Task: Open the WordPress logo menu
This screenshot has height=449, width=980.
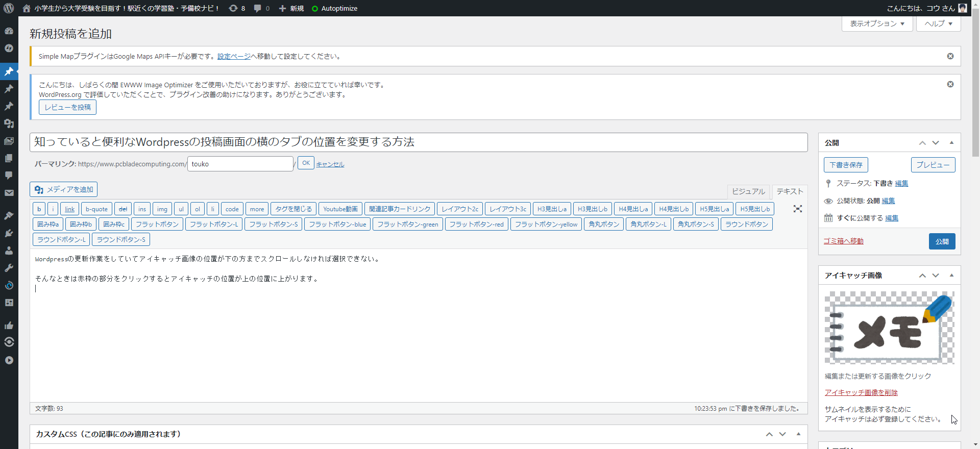Action: [9, 8]
